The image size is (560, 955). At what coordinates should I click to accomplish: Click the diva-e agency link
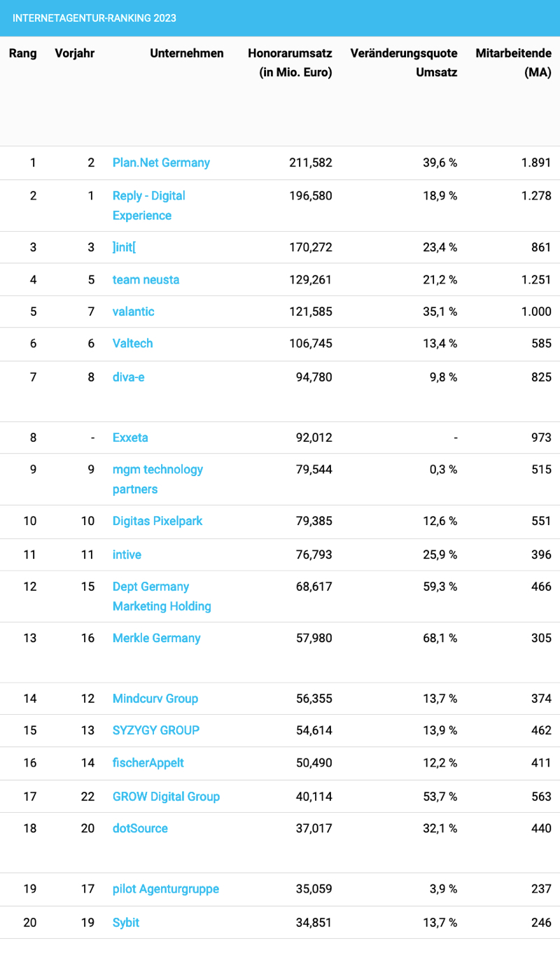click(129, 377)
